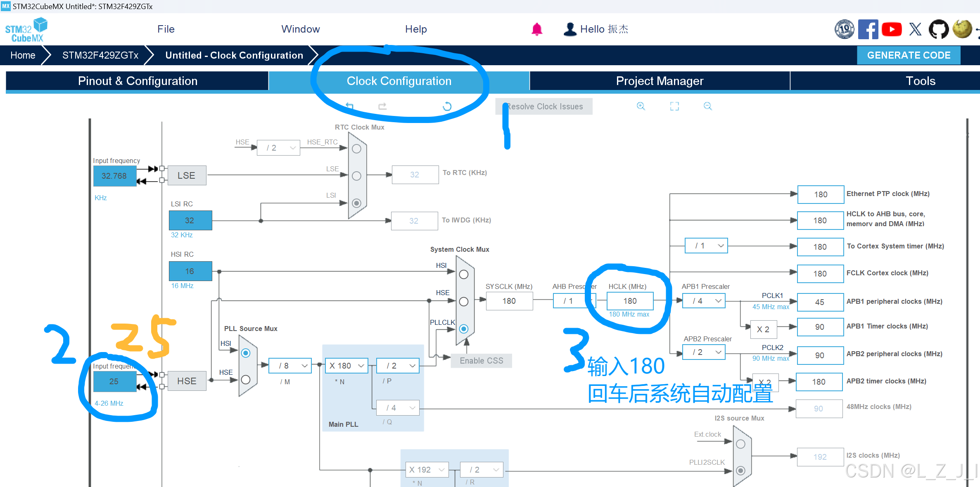
Task: Open the PLLI2S /R divider dropdown
Action: point(482,470)
